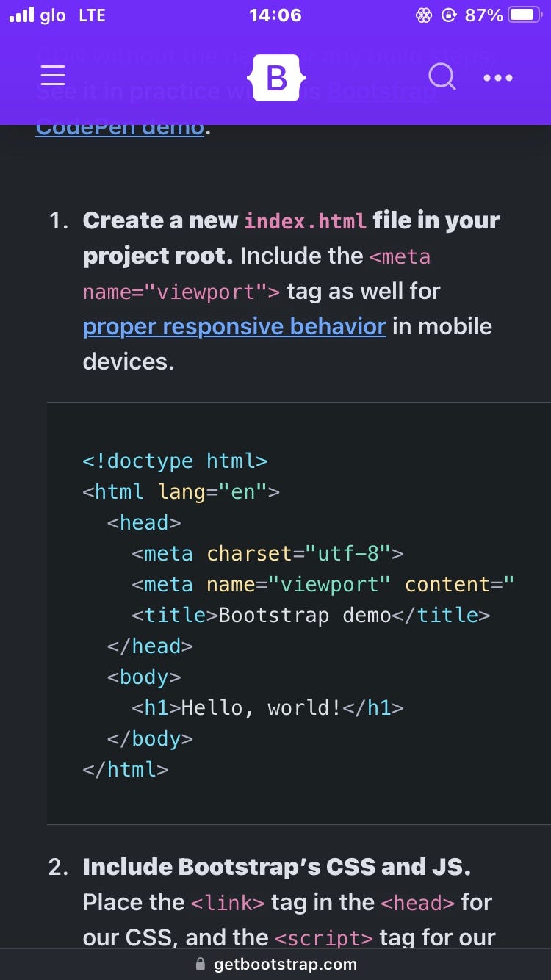Select the <html lang="en"> code line
This screenshot has width=551, height=980.
(181, 491)
